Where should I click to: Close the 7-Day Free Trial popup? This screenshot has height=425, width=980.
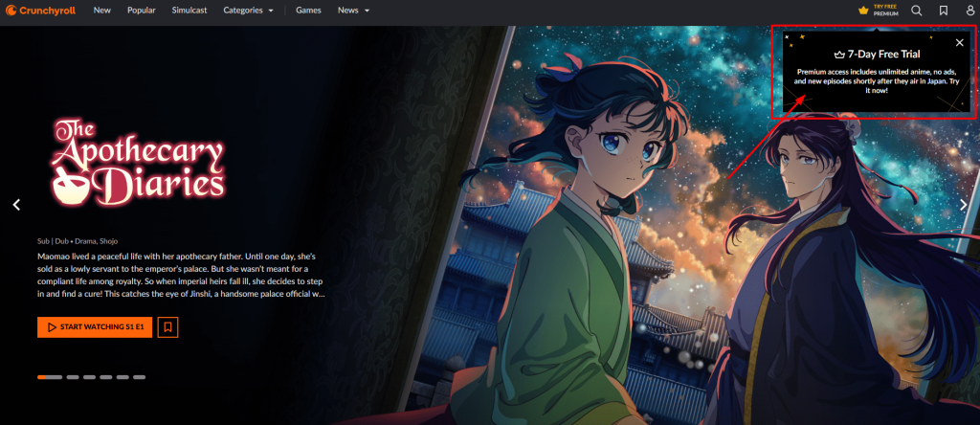[x=960, y=42]
